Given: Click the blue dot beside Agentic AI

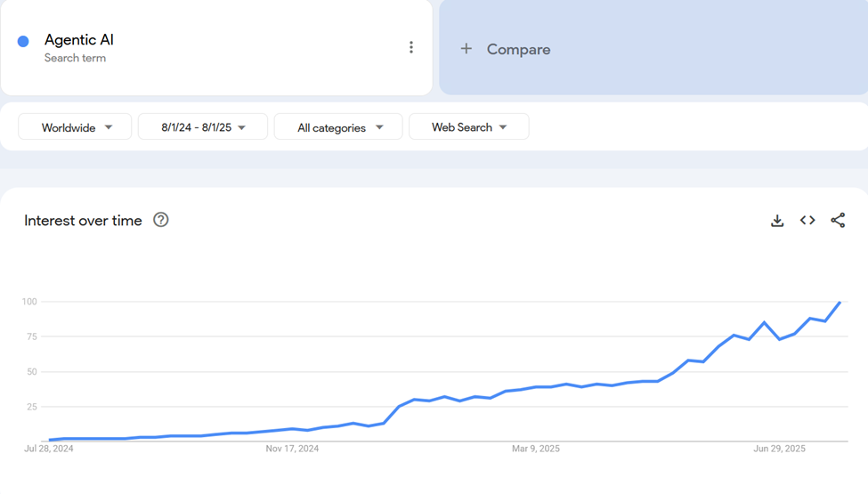Looking at the screenshot, I should [23, 41].
